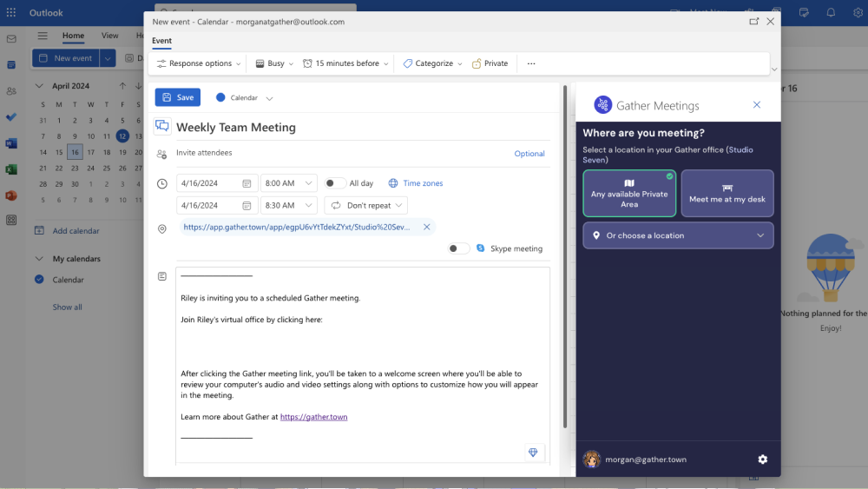The height and width of the screenshot is (489, 868).
Task: Click the Weekly Team Meeting title field
Action: click(x=363, y=128)
